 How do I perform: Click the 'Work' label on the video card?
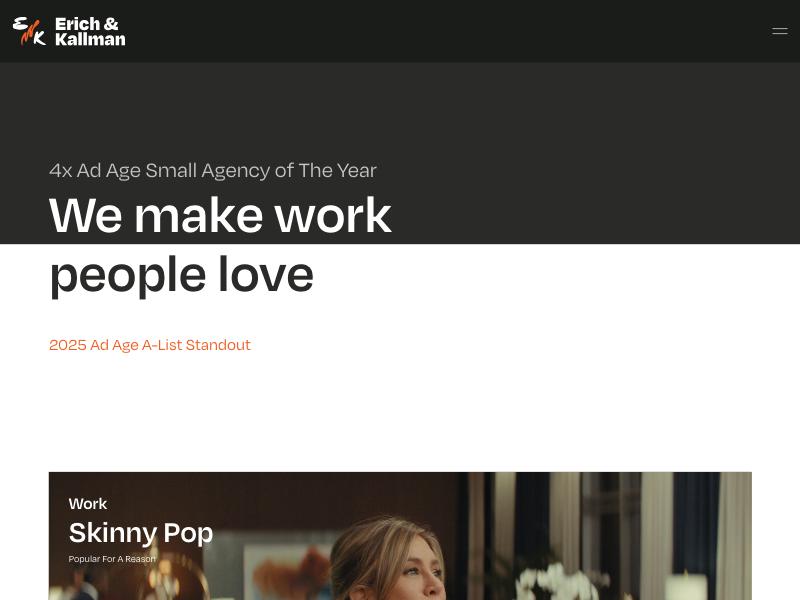[88, 504]
